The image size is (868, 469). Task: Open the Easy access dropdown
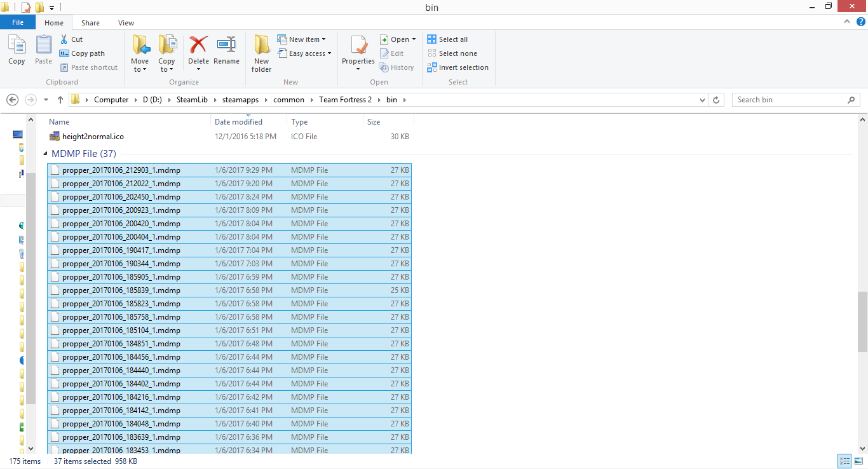(305, 53)
